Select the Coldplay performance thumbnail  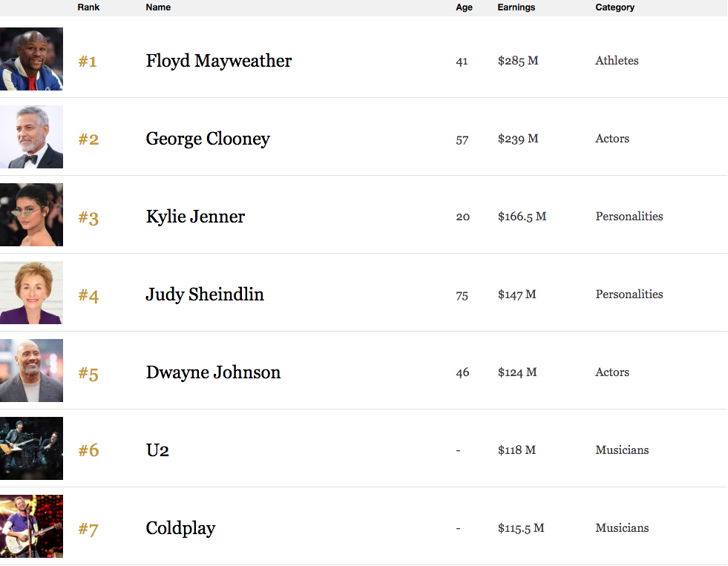tap(31, 527)
